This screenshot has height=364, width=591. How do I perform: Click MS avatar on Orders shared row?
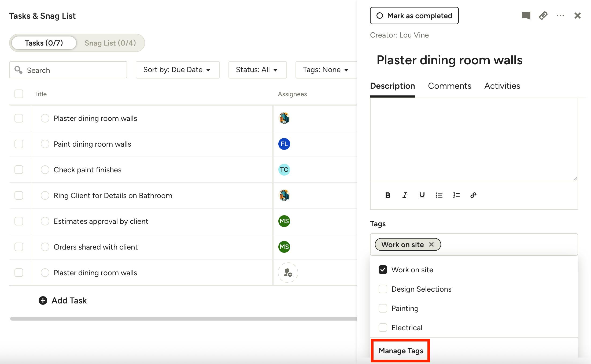pos(284,247)
